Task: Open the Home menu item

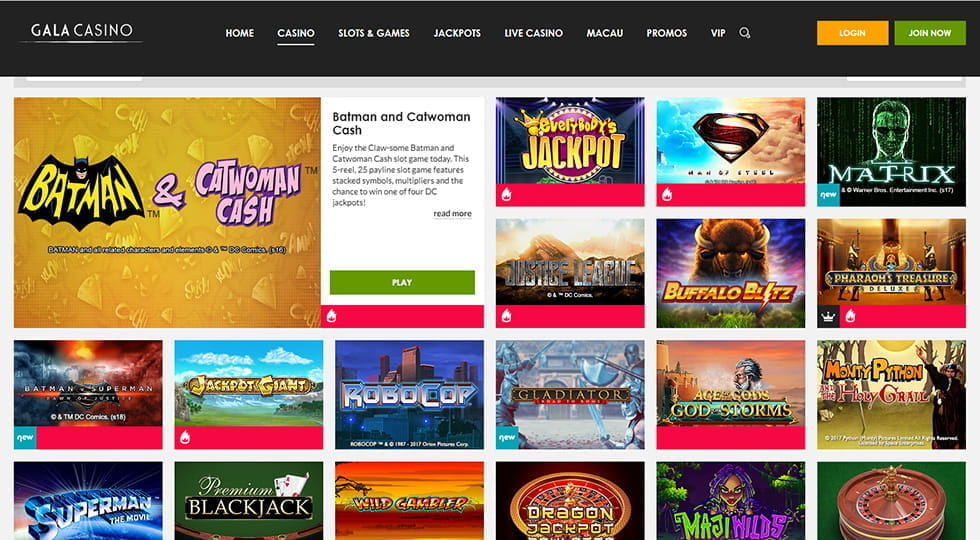Action: point(239,33)
